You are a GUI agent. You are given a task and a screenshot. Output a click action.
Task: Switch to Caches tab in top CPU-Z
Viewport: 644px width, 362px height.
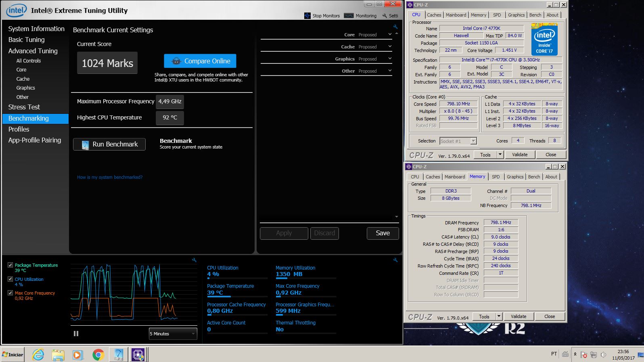click(434, 15)
